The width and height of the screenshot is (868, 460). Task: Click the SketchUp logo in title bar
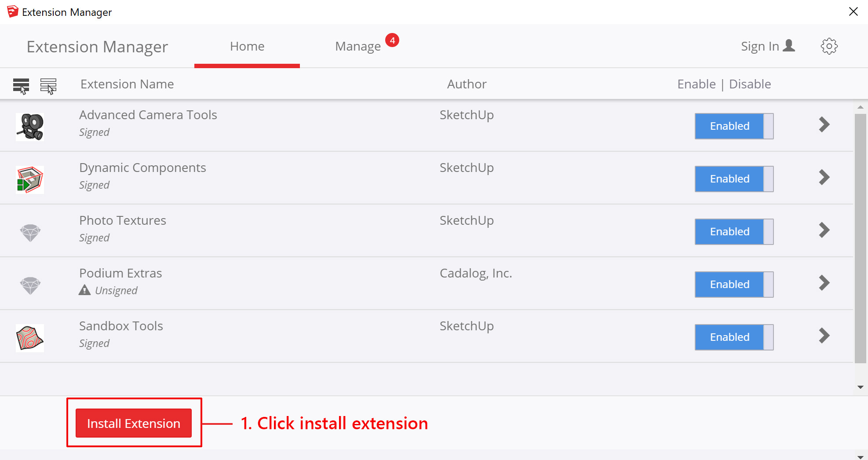(x=13, y=11)
